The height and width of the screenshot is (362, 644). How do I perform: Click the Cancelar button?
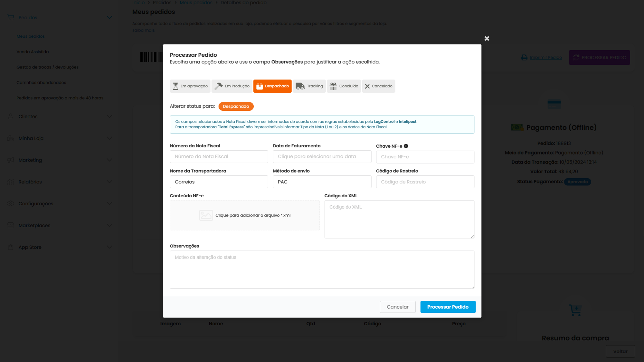398,307
